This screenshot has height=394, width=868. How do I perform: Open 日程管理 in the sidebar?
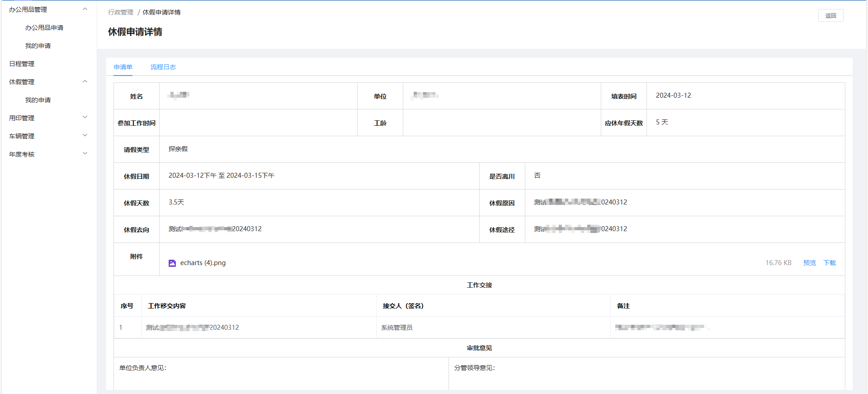[22, 64]
